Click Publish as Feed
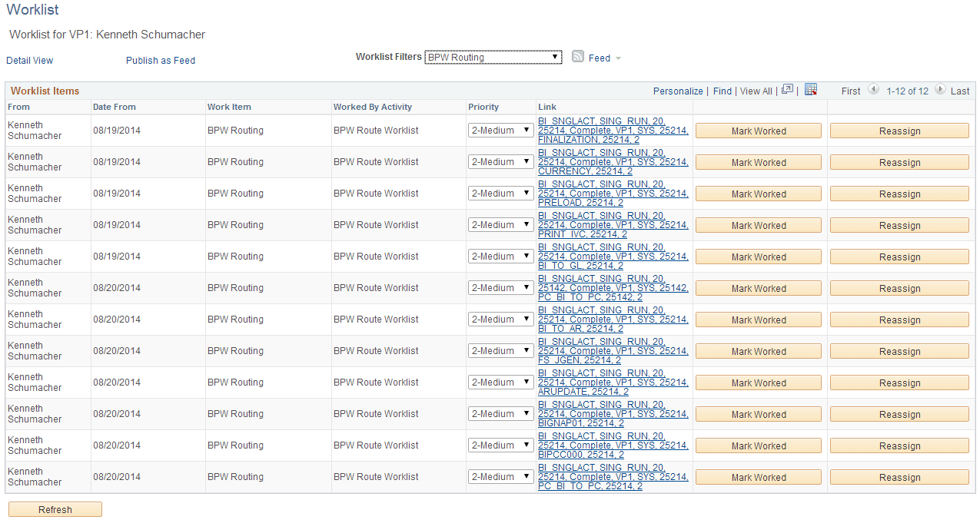 [160, 60]
